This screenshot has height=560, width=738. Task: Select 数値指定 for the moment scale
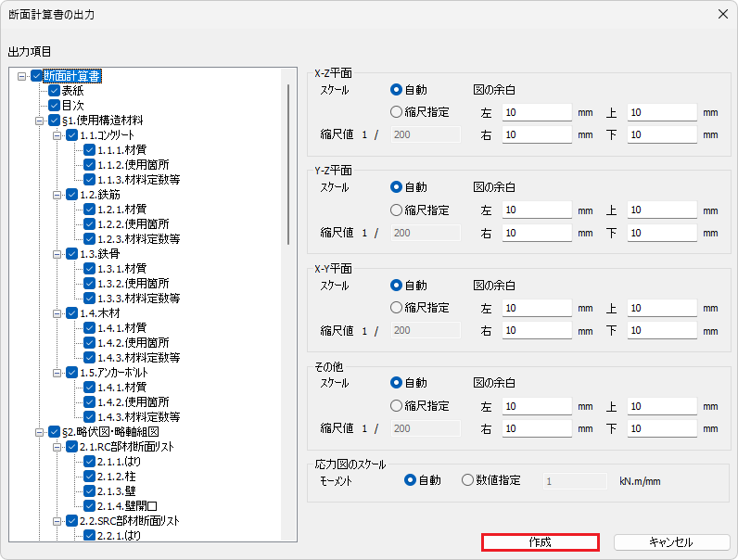tap(467, 480)
